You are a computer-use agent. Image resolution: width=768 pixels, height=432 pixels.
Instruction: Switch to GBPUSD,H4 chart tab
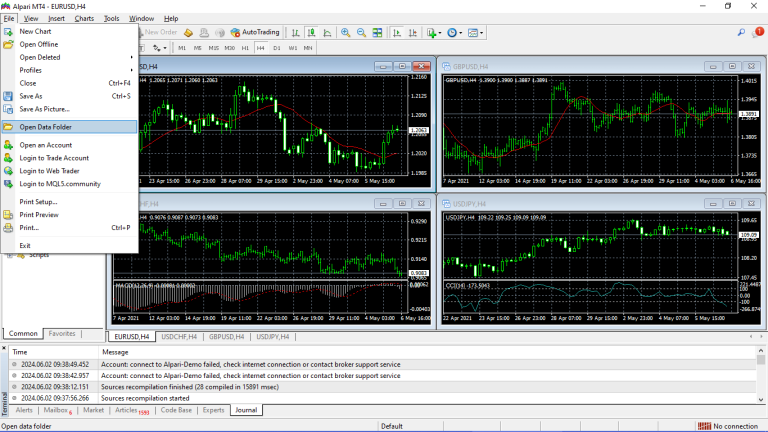click(226, 337)
